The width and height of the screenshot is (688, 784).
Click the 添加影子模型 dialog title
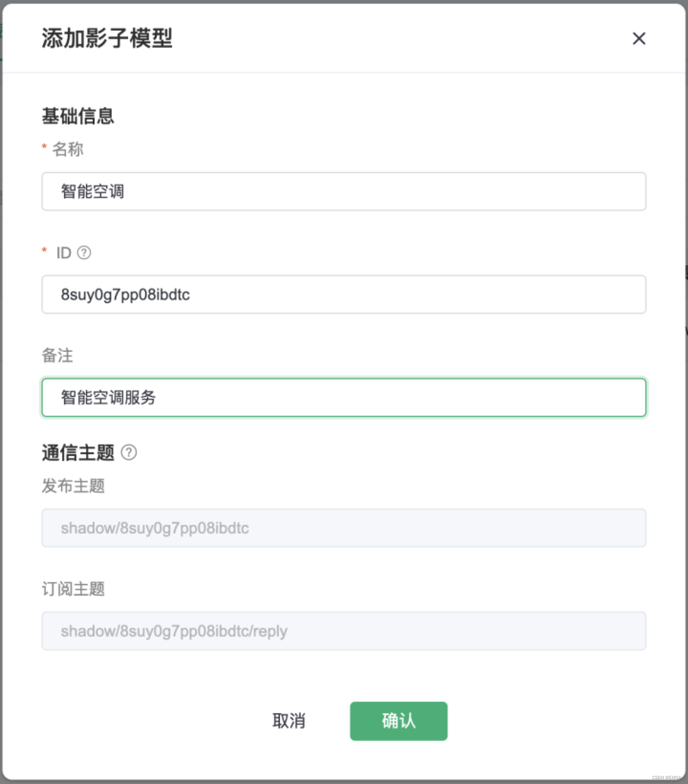pos(107,39)
